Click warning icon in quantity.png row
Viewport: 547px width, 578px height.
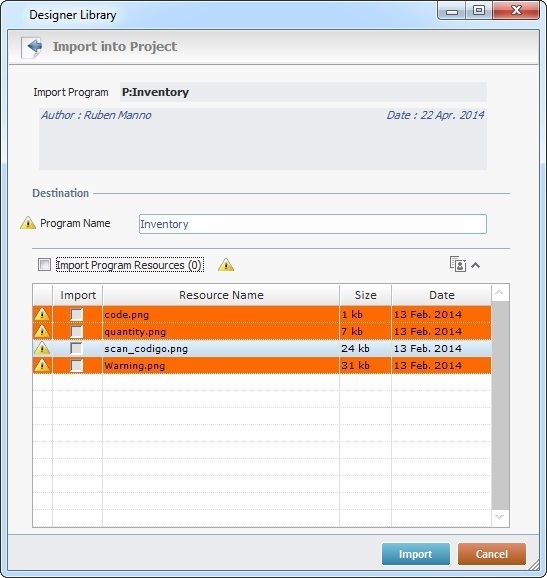(42, 331)
